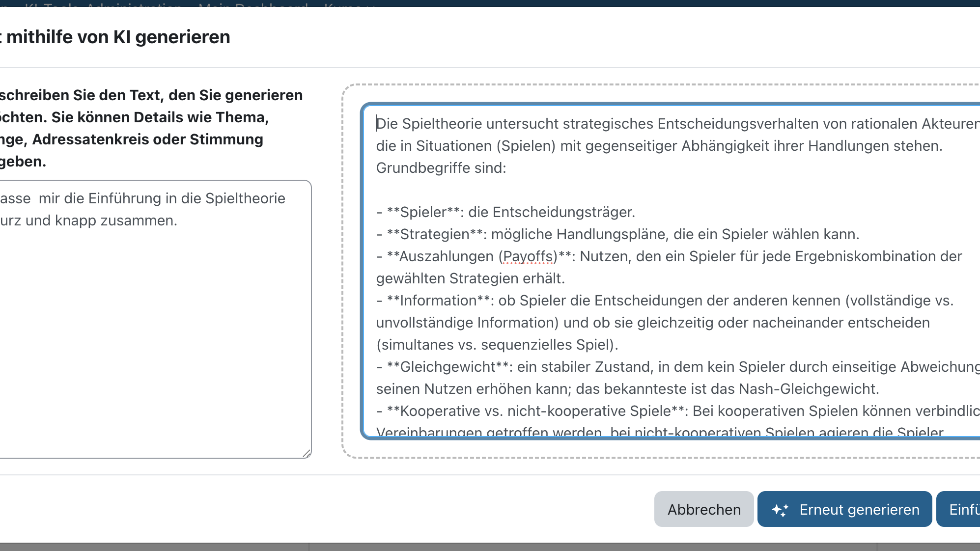Click the dialog title 'mithilfe von KI generieren'
Image resolution: width=980 pixels, height=551 pixels.
(x=118, y=37)
